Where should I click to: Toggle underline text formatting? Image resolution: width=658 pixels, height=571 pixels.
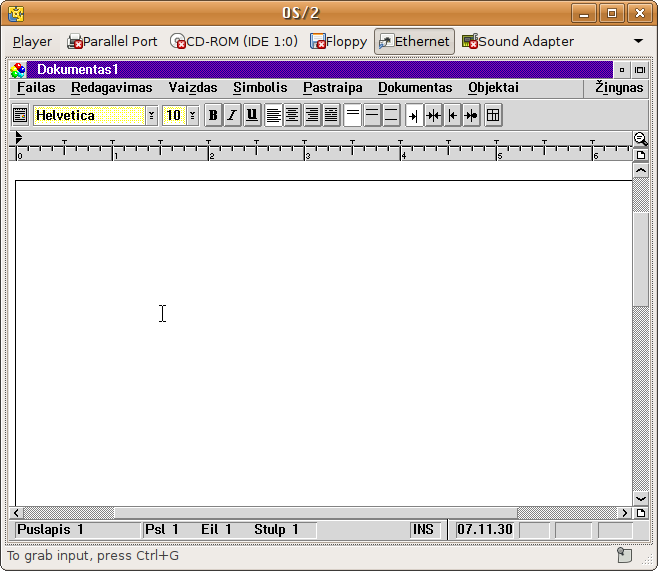(x=252, y=115)
